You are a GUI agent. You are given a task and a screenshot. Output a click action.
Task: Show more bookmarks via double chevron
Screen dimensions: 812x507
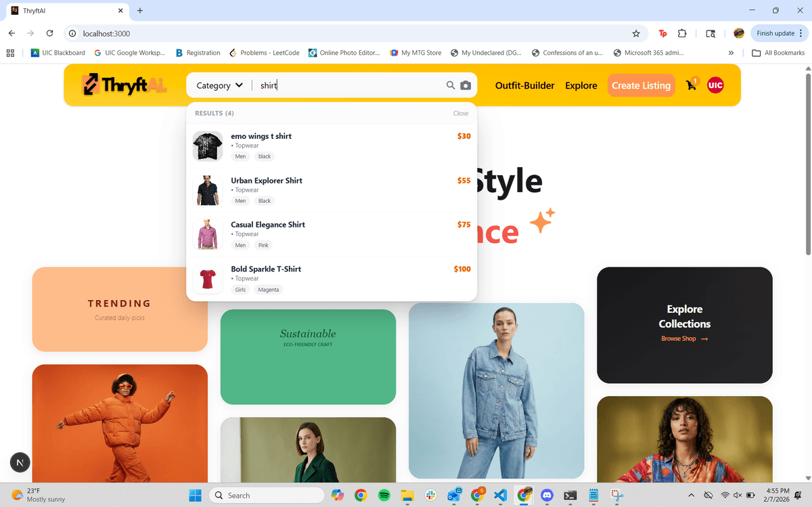pos(731,53)
